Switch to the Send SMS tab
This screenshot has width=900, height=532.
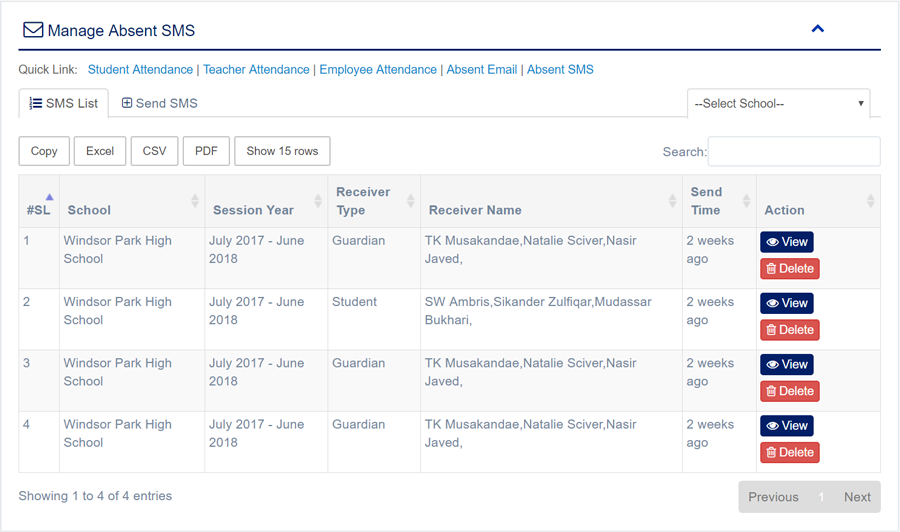pos(160,103)
